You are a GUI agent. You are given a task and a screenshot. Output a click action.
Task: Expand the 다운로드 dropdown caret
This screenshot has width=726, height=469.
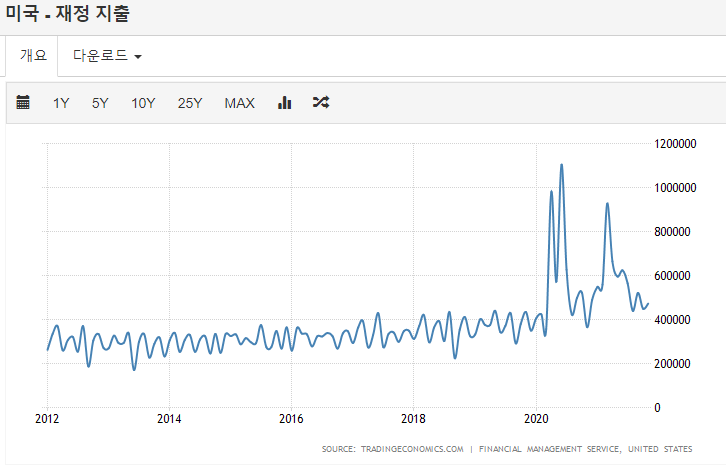pos(138,57)
